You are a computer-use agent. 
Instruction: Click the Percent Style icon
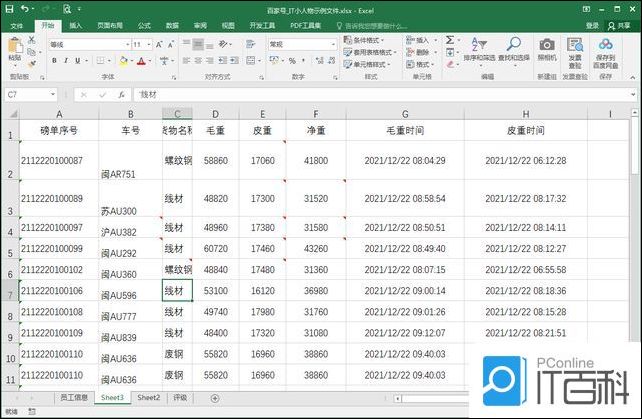tap(292, 61)
